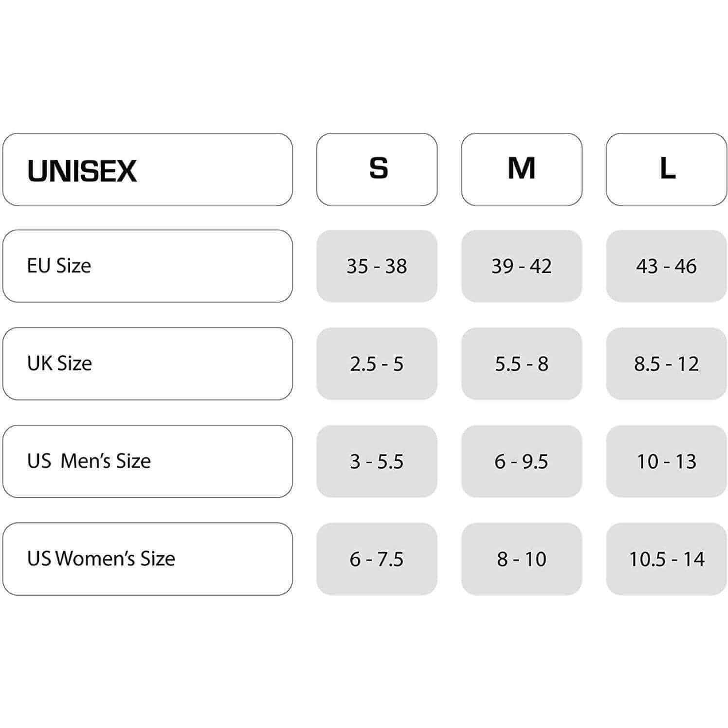The width and height of the screenshot is (728, 728).
Task: Click the men's 10 - 13 cell
Action: point(666,461)
